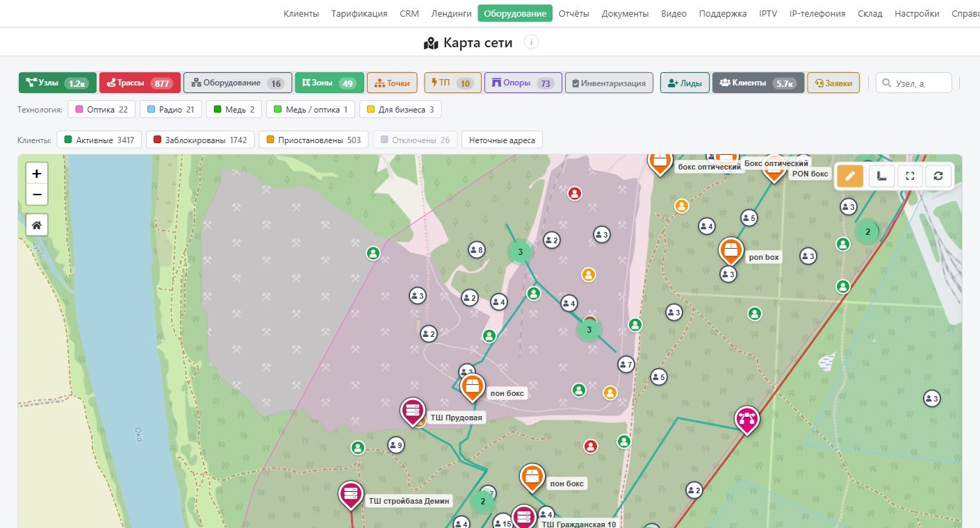Click the ТШ Прудовая node marker
Viewport: 980px width, 528px height.
(x=413, y=411)
